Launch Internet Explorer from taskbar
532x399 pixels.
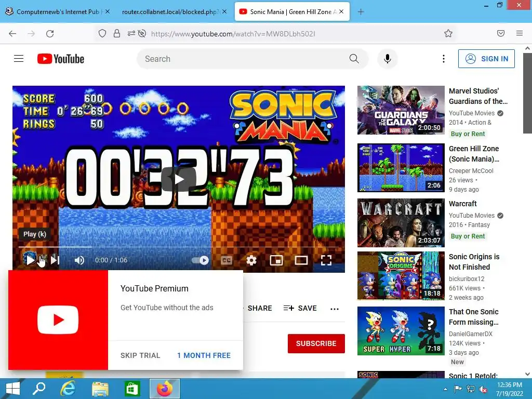pos(68,389)
